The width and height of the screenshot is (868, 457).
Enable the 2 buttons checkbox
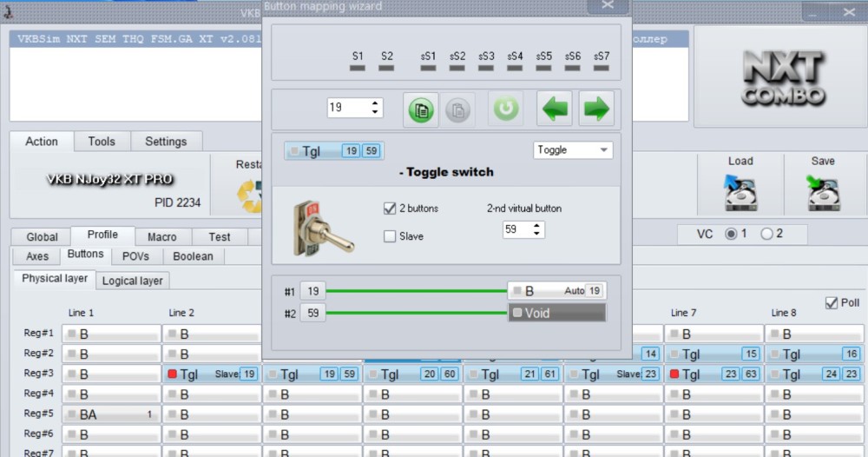[x=390, y=209]
